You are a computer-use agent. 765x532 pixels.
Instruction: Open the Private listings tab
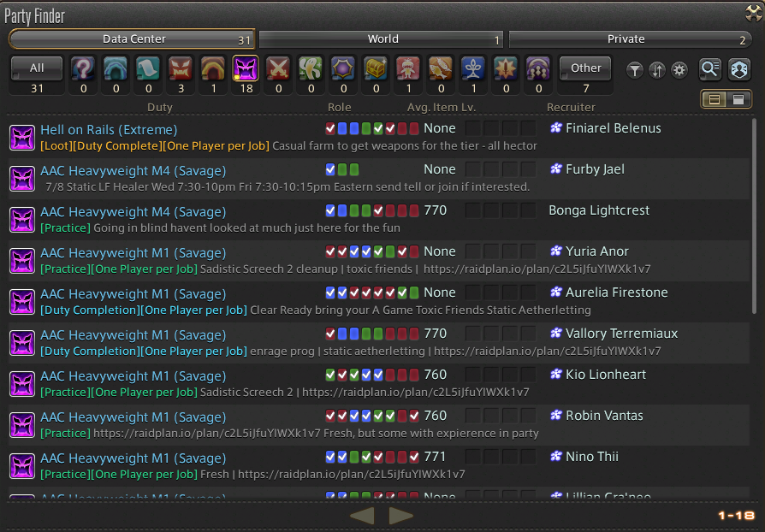(x=630, y=39)
